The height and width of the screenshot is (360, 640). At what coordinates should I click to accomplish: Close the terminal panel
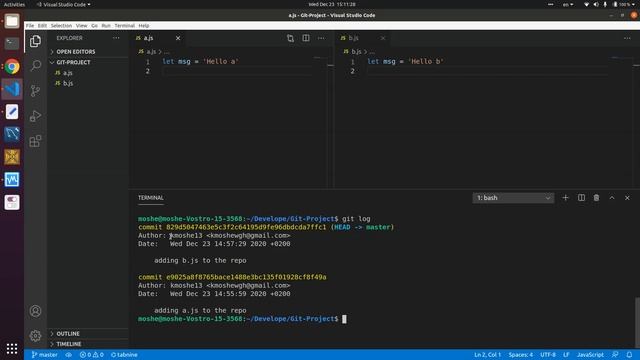[627, 198]
